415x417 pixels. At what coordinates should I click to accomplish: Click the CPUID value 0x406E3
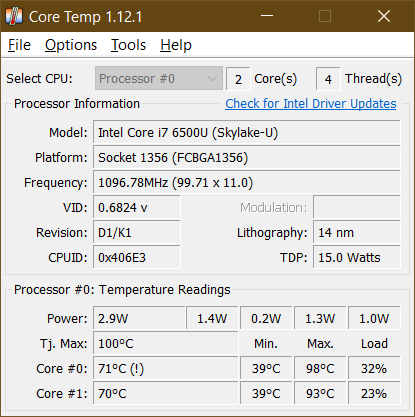tap(137, 258)
